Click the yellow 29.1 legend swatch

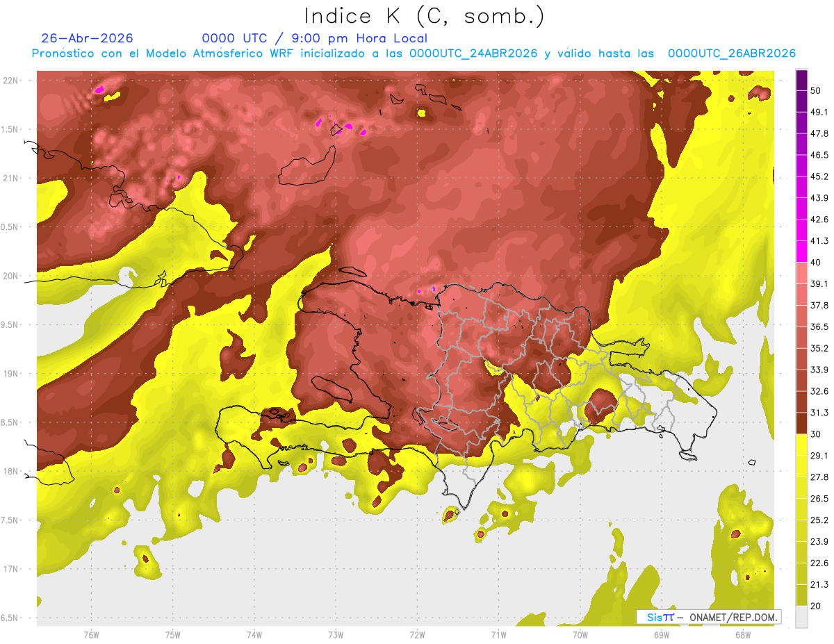801,445
